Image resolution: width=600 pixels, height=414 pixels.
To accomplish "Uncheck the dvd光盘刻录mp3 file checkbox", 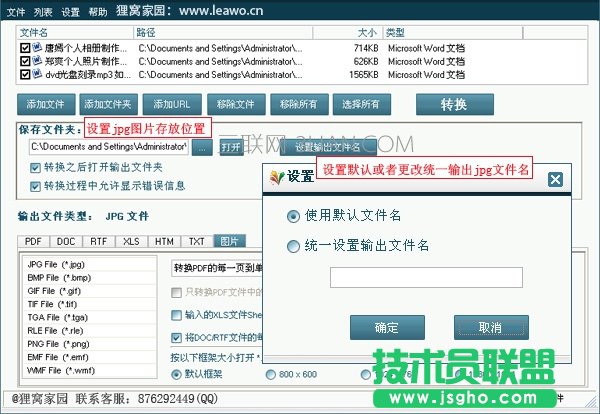I will point(25,74).
